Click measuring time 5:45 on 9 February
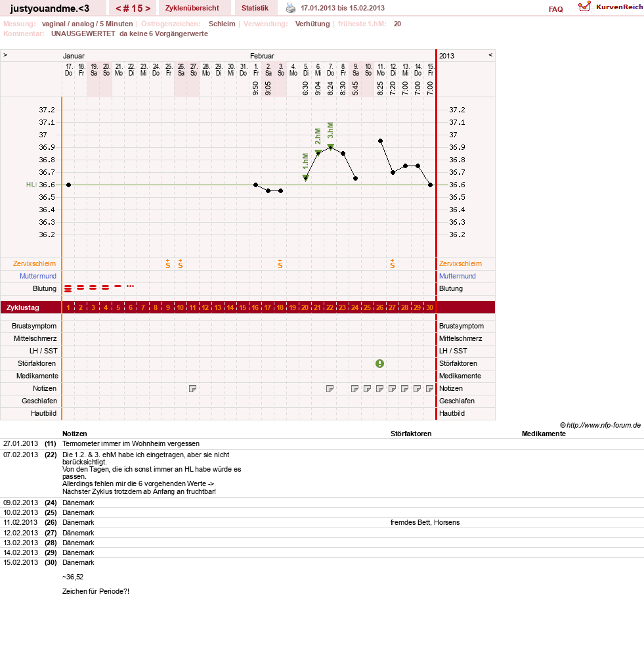644x649 pixels. [x=355, y=88]
